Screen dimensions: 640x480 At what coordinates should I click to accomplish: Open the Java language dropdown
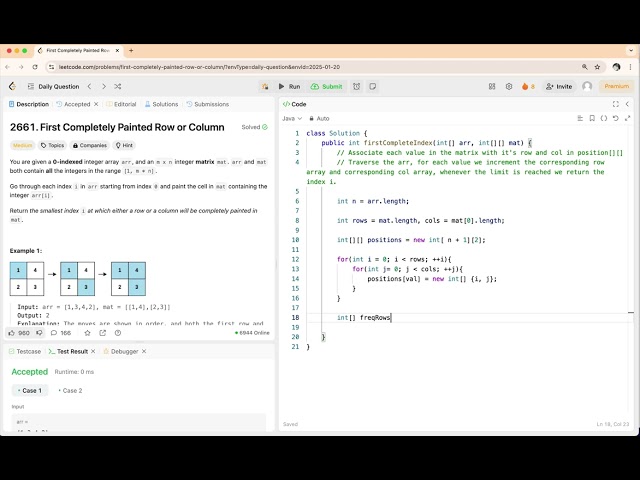pos(292,118)
